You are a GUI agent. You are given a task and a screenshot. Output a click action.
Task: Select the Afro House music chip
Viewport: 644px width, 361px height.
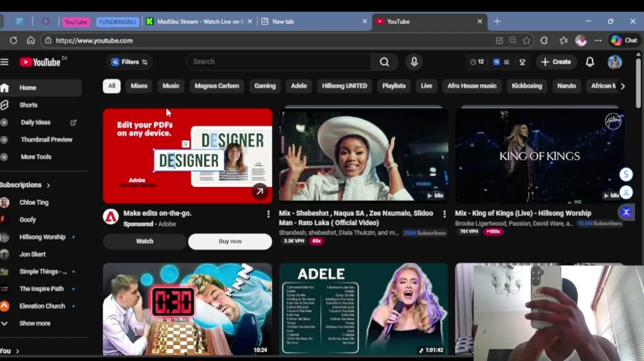(x=472, y=86)
